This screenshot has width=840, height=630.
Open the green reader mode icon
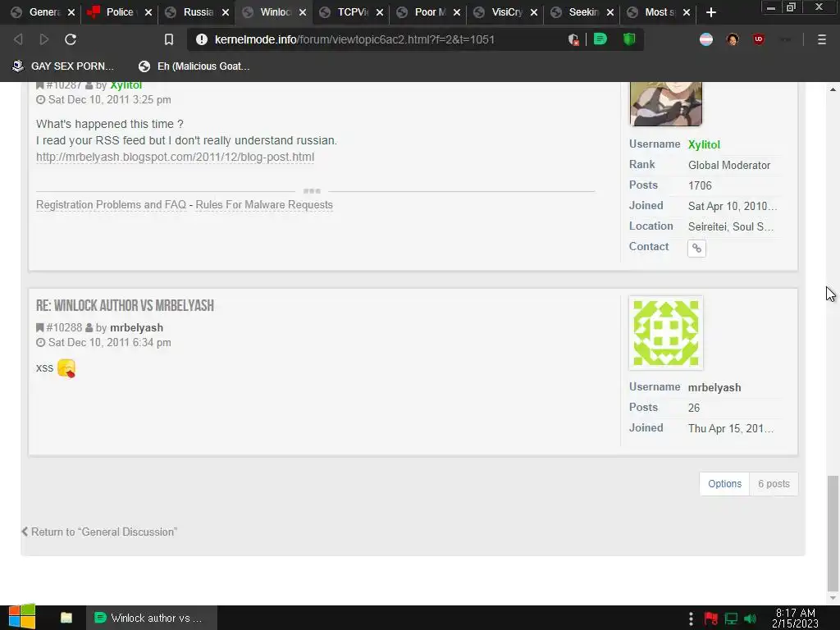pyautogui.click(x=600, y=39)
